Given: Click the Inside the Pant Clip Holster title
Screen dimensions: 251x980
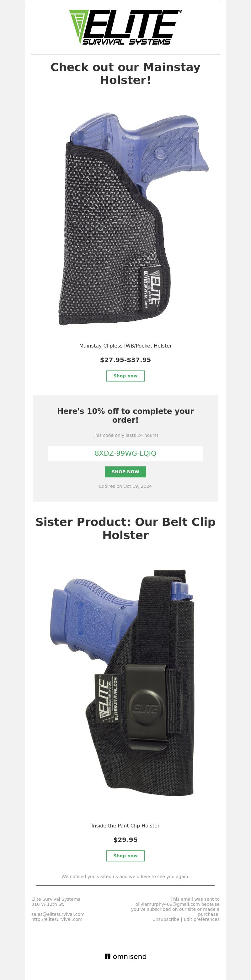Looking at the screenshot, I should click(x=125, y=826).
